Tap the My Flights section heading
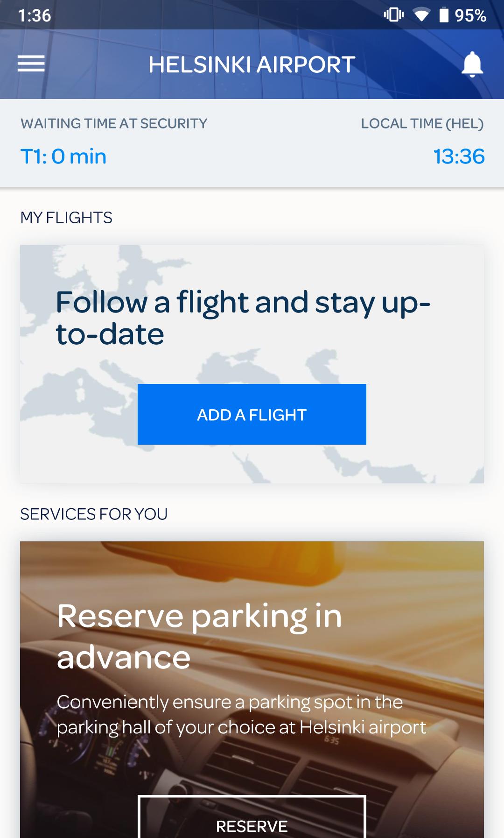504x838 pixels. pos(66,218)
